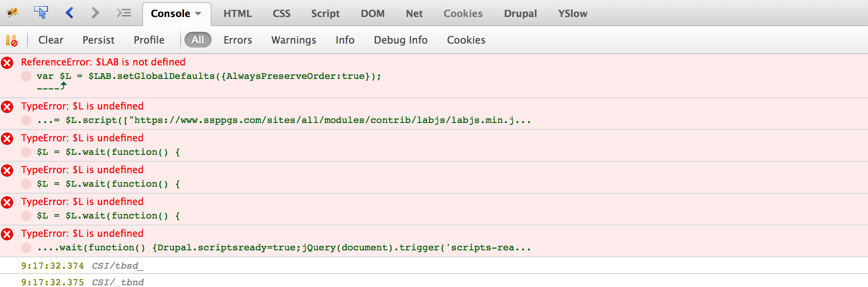This screenshot has height=287, width=868.
Task: Go back using the left chevron
Action: (x=69, y=13)
